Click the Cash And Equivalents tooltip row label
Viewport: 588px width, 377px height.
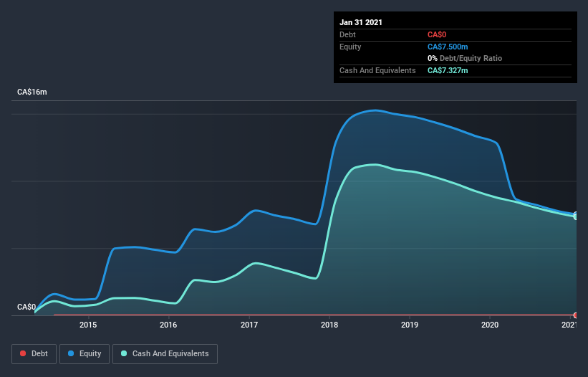tap(377, 70)
